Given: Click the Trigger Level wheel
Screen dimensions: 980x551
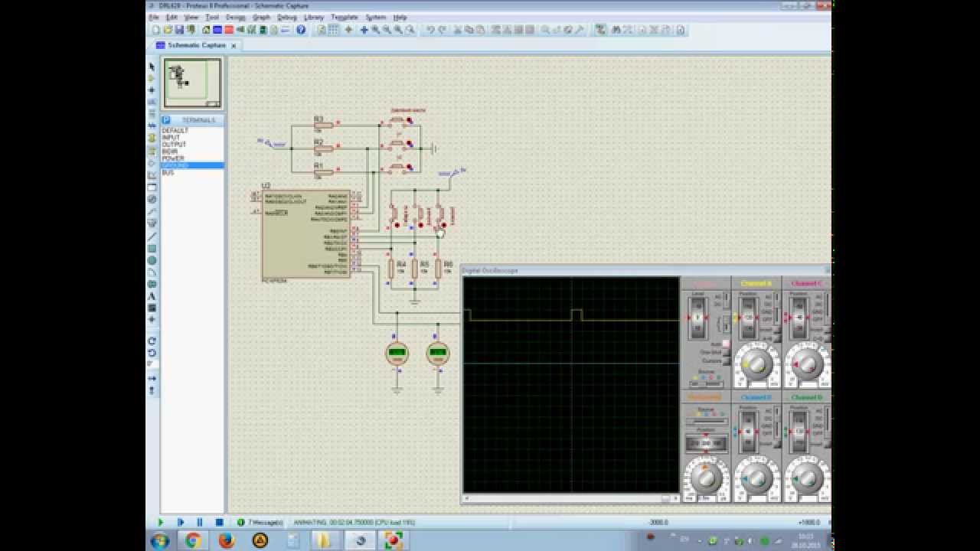Looking at the screenshot, I should (x=697, y=317).
